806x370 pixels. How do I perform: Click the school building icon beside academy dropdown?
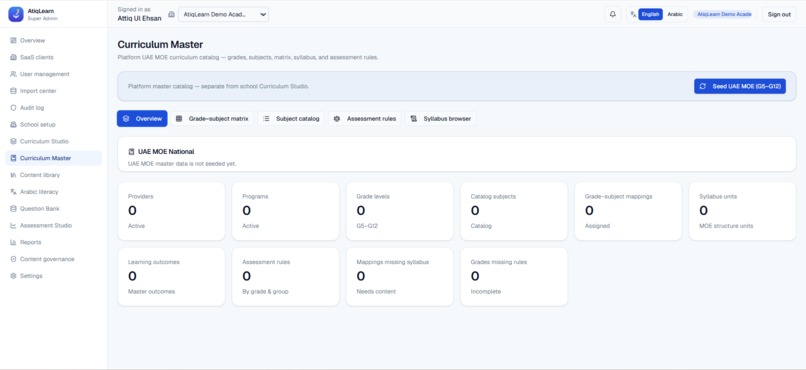(x=171, y=14)
